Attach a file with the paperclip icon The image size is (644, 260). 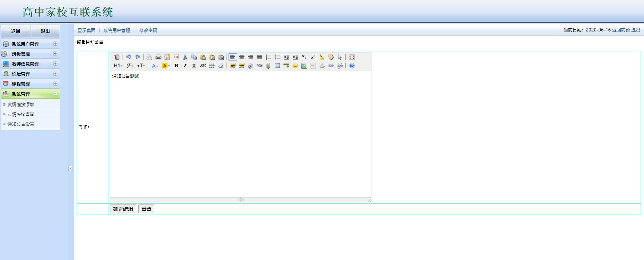268,66
